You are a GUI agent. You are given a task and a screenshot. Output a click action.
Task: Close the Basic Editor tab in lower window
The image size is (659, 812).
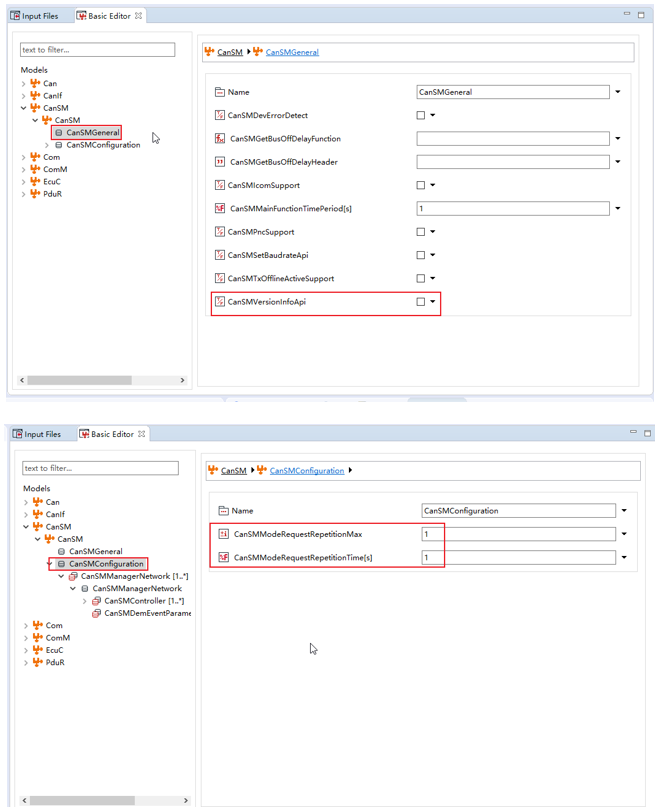tap(141, 434)
